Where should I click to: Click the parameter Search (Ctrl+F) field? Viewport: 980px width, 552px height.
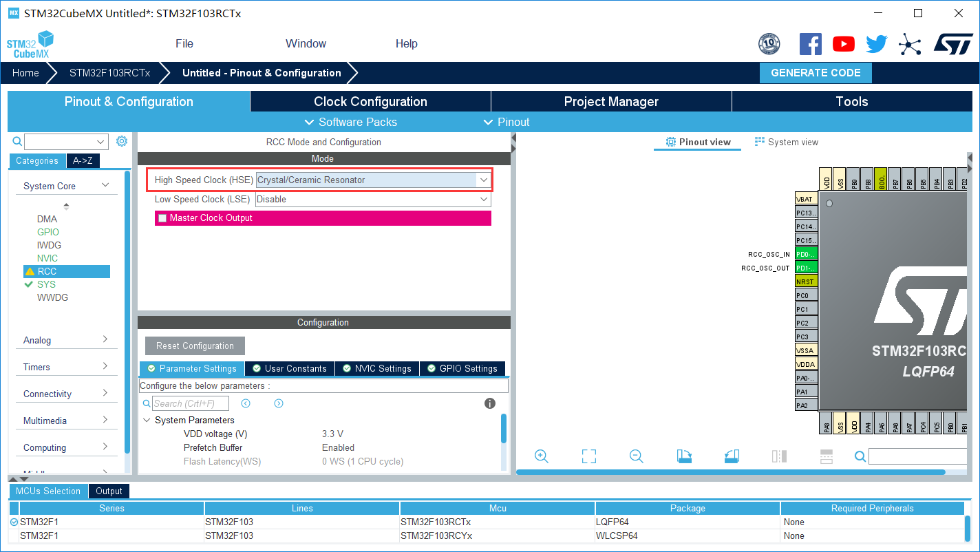(x=191, y=403)
